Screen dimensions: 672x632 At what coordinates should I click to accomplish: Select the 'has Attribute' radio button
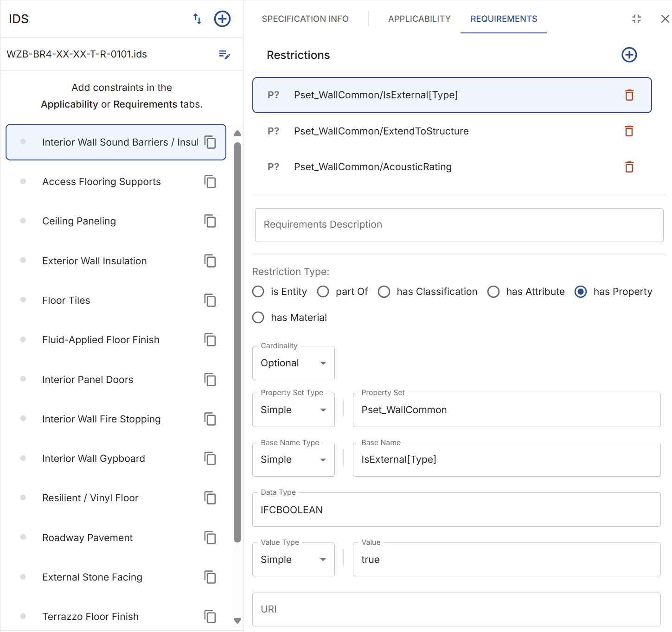(493, 292)
